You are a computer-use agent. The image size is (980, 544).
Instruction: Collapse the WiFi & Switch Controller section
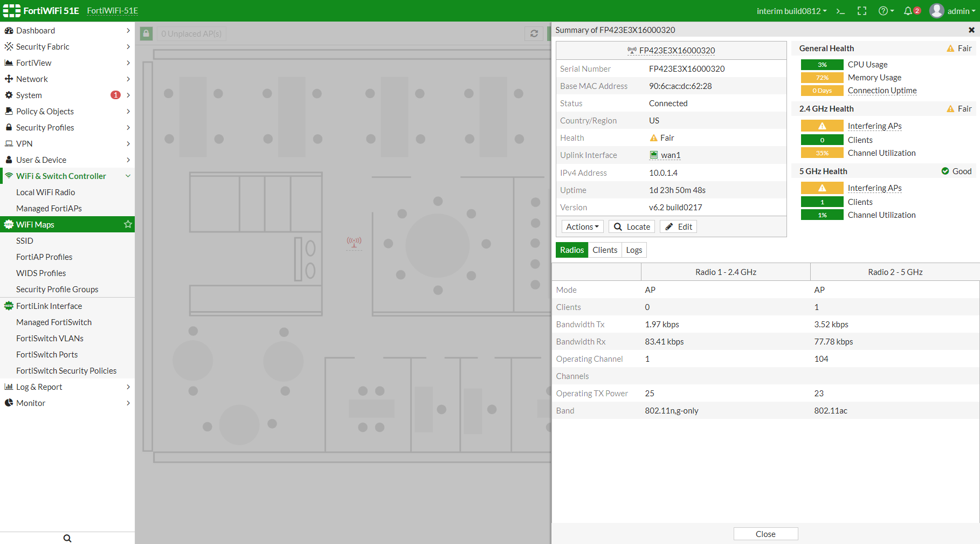click(x=128, y=176)
